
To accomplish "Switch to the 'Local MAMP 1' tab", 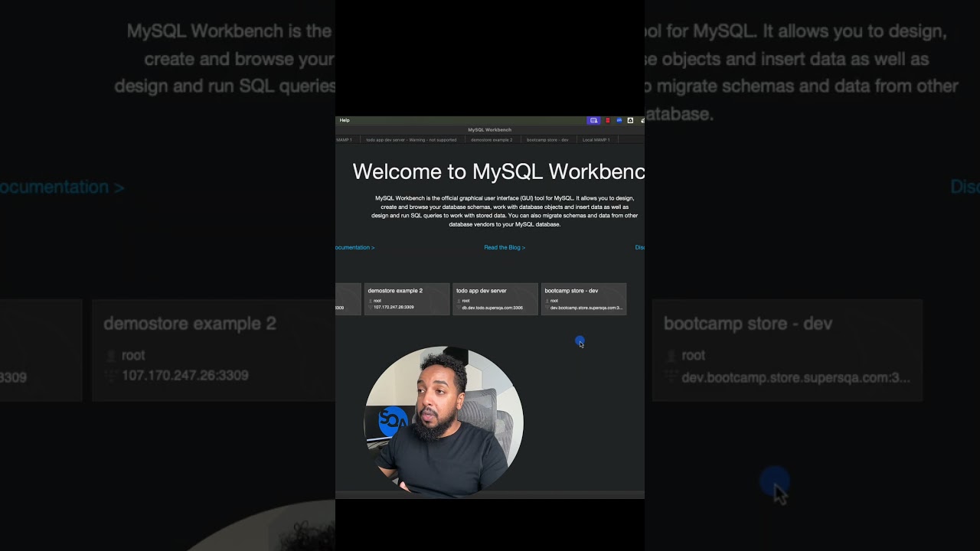I will [596, 140].
